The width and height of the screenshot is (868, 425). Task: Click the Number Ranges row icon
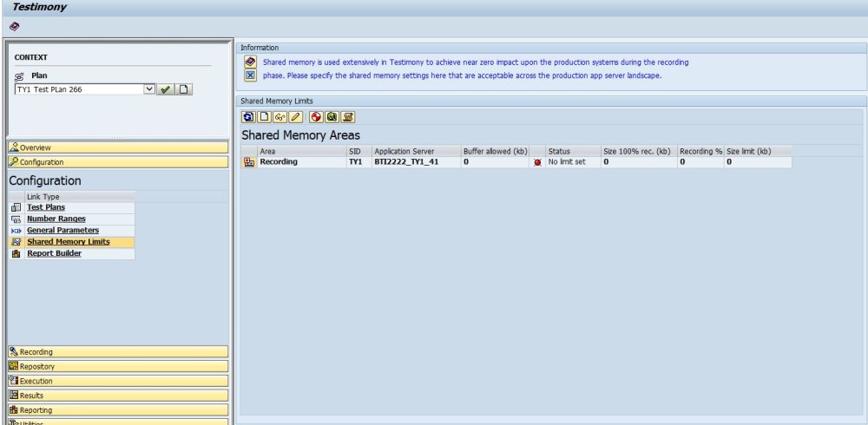click(16, 219)
